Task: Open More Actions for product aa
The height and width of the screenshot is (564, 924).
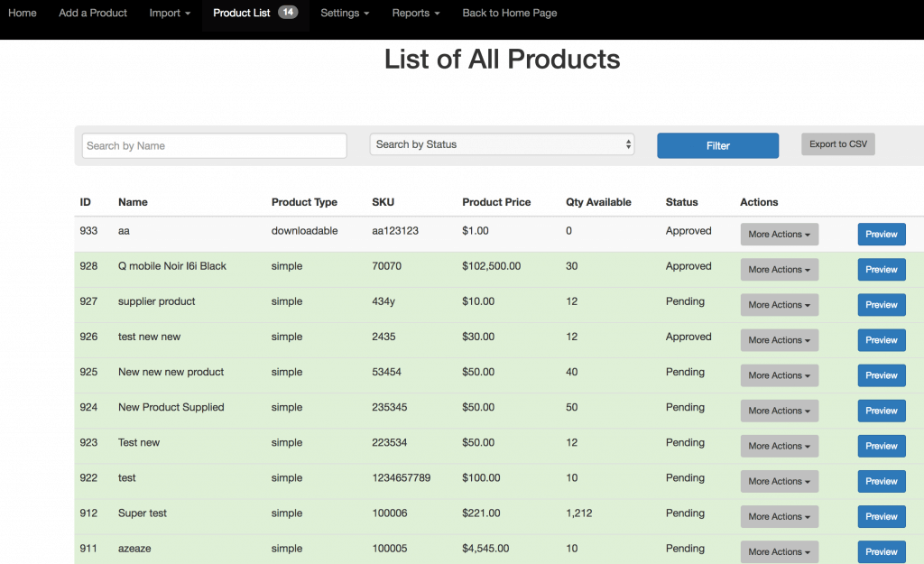Action: [779, 235]
